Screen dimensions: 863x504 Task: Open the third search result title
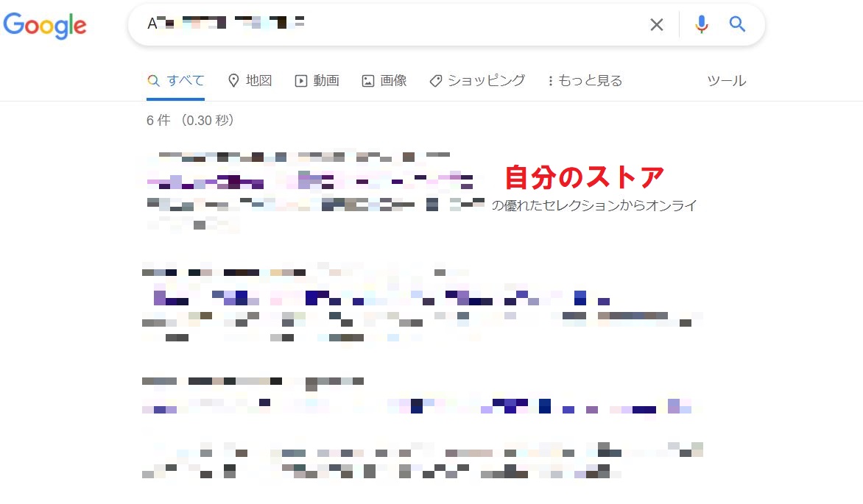pos(417,407)
